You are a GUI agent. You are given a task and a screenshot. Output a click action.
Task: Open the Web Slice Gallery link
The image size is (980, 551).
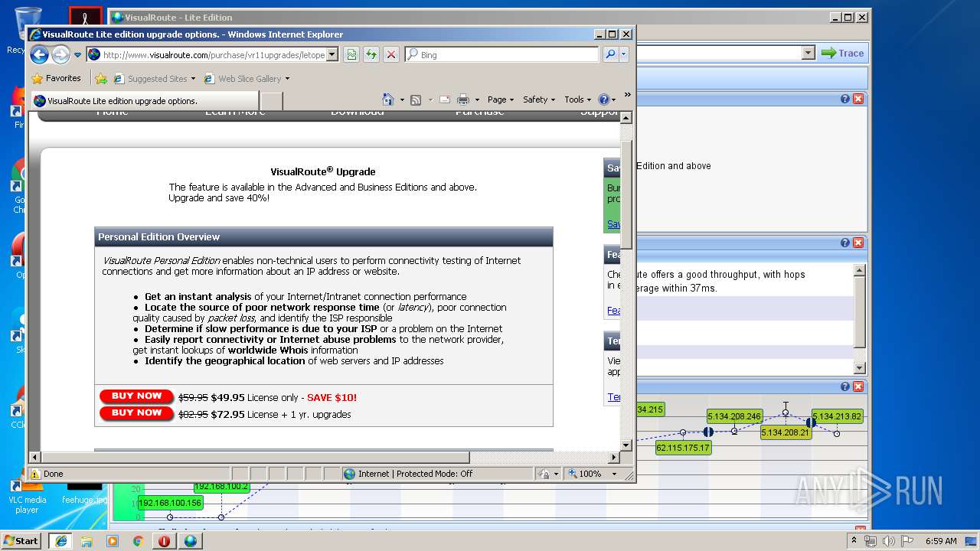(247, 78)
